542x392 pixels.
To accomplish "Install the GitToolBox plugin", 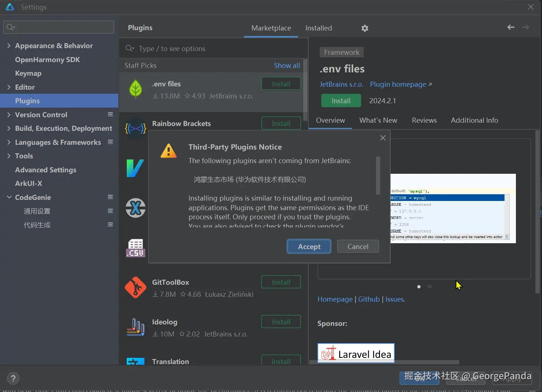I will [x=281, y=282].
